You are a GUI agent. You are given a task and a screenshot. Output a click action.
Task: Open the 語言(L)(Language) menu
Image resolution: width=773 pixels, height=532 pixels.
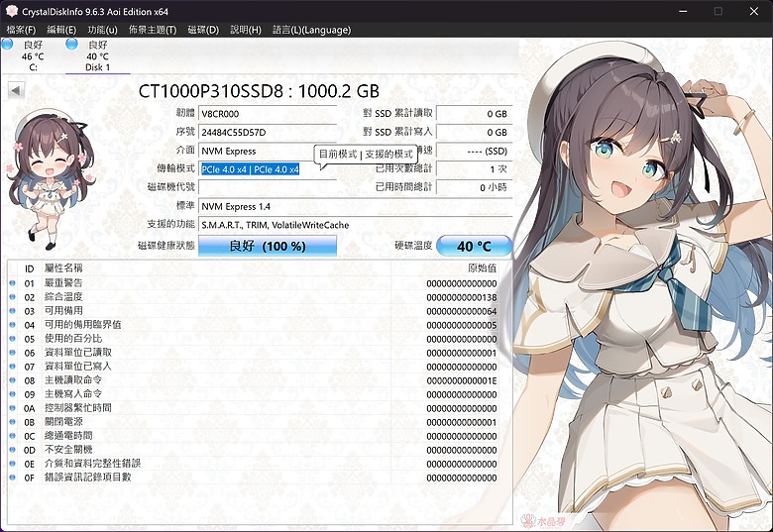tap(311, 30)
